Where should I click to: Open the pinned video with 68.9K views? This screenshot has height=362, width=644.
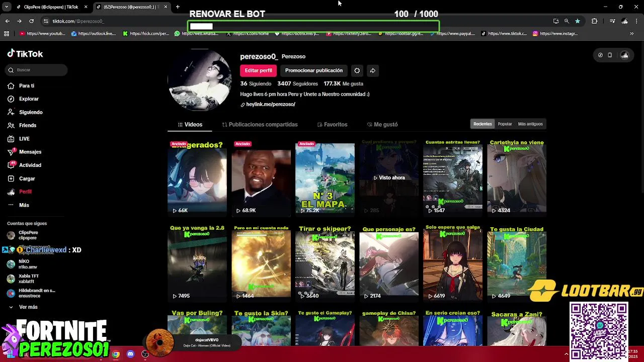coord(261,177)
